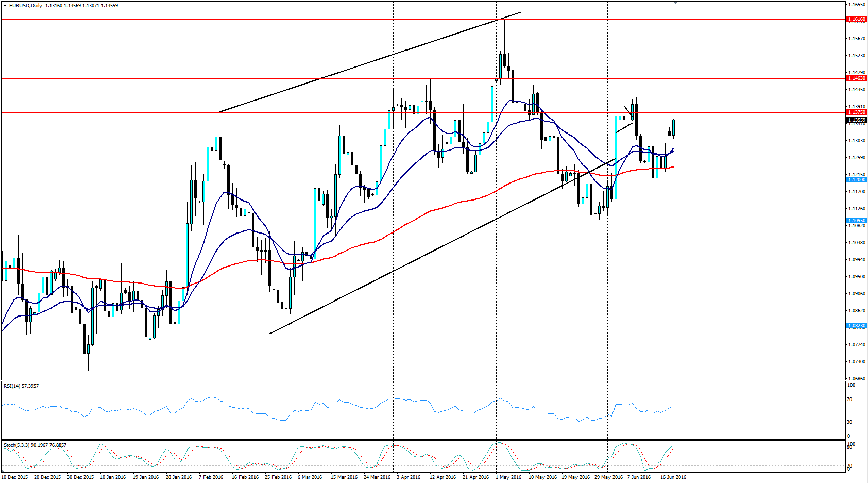
Task: Click the 10 Jan 2016 date label
Action: (113, 477)
